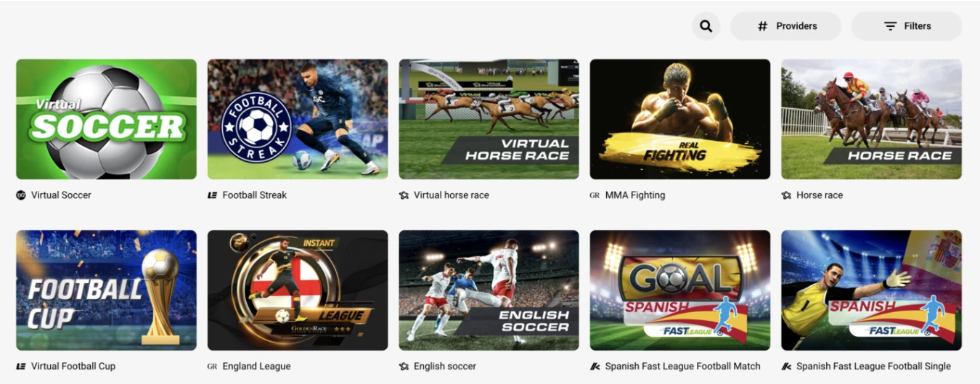This screenshot has width=980, height=384.
Task: Click the GR provider icon beside MMA Fighting
Action: (595, 195)
